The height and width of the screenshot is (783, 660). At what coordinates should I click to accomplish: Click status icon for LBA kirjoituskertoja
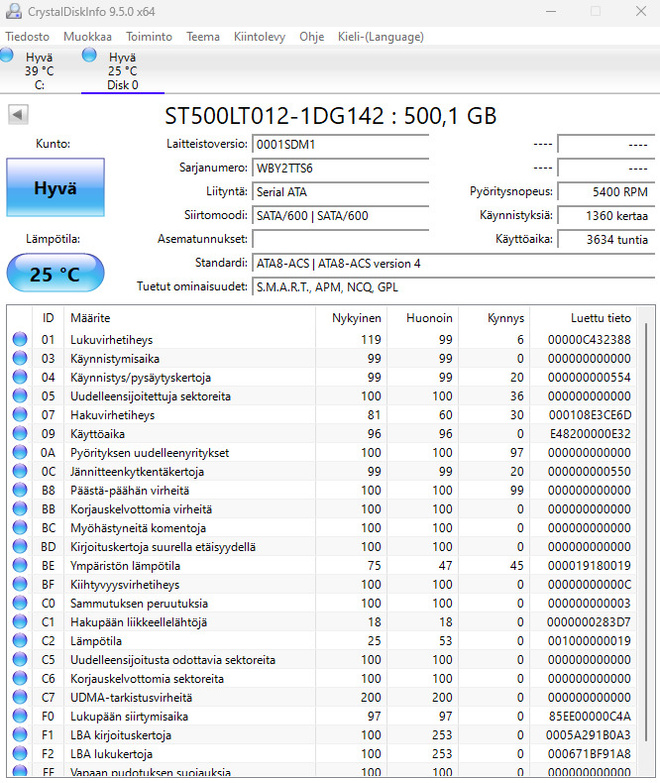20,735
